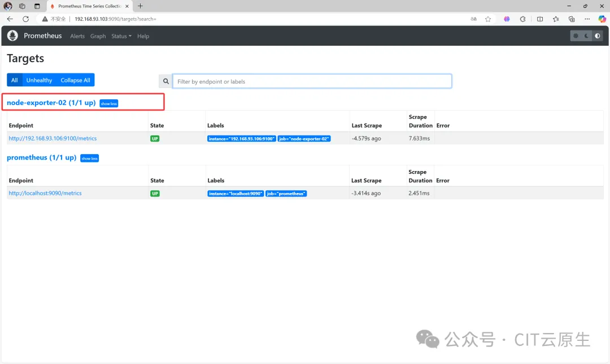Close the Prometheus Time Series browser tab
Image resolution: width=610 pixels, height=364 pixels.
127,6
